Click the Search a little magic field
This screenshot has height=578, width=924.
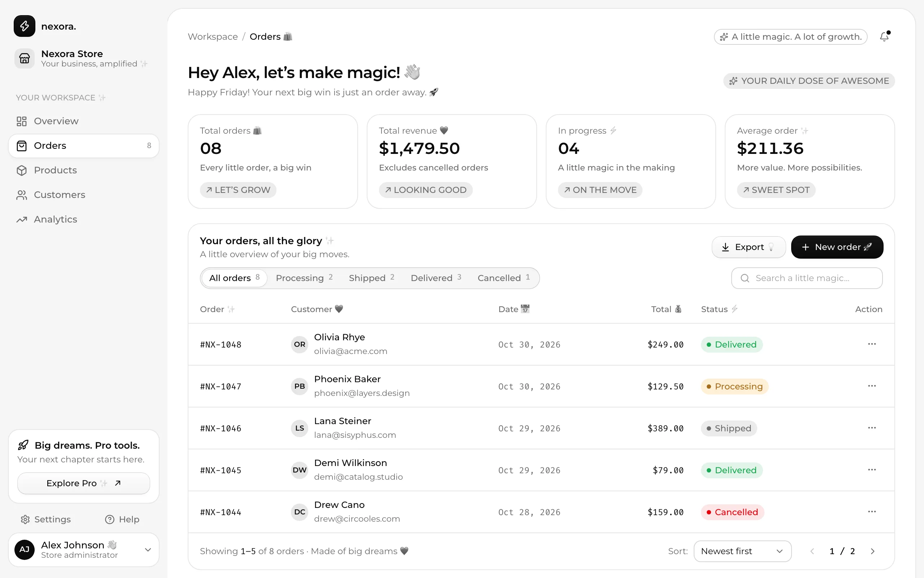[x=807, y=278]
